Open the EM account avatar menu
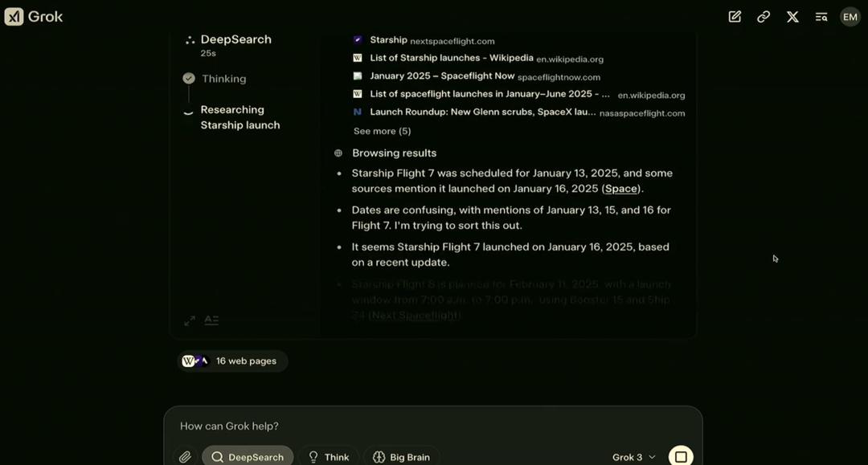 [x=850, y=16]
